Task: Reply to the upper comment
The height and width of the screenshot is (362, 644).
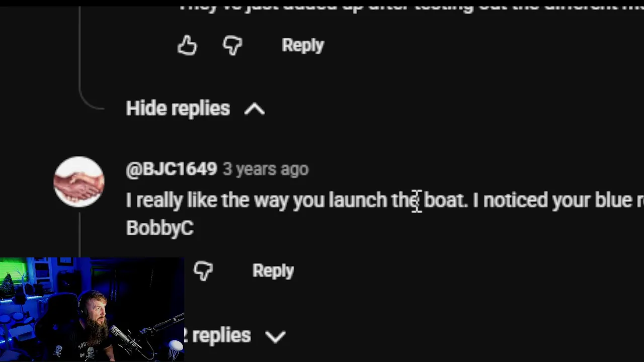Action: pyautogui.click(x=303, y=45)
